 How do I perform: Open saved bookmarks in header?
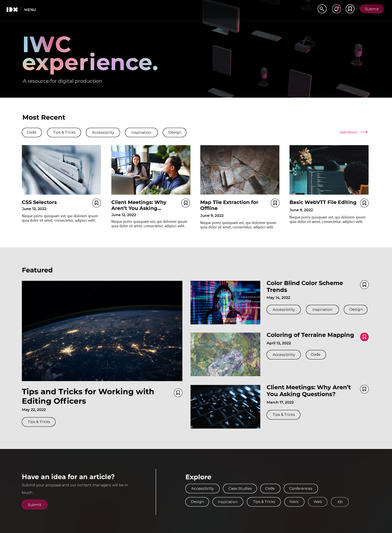pos(350,9)
